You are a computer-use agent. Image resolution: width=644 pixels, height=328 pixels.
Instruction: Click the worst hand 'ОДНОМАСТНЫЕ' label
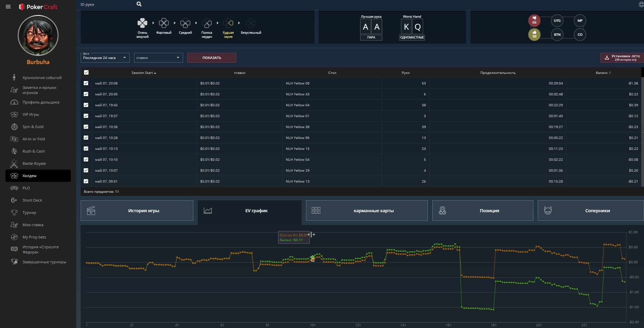coord(412,37)
